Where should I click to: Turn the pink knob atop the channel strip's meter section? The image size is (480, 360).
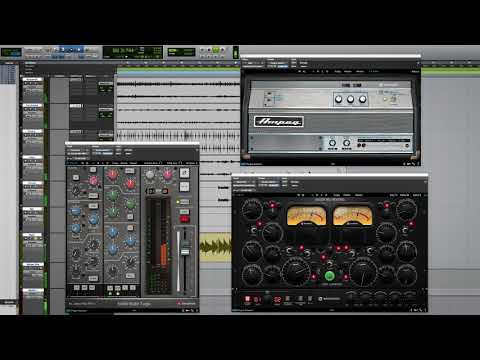pyautogui.click(x=167, y=174)
